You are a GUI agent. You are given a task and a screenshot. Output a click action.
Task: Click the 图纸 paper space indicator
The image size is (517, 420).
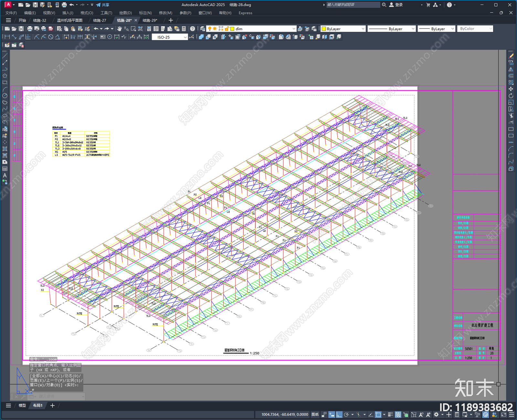[315, 415]
